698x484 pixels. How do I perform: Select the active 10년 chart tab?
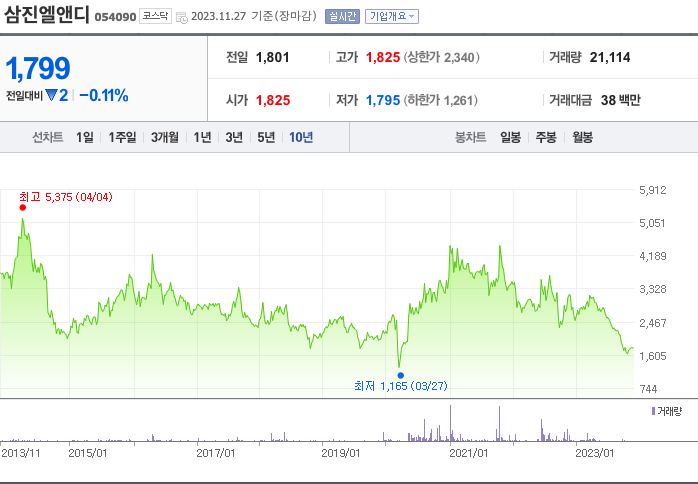[301, 138]
